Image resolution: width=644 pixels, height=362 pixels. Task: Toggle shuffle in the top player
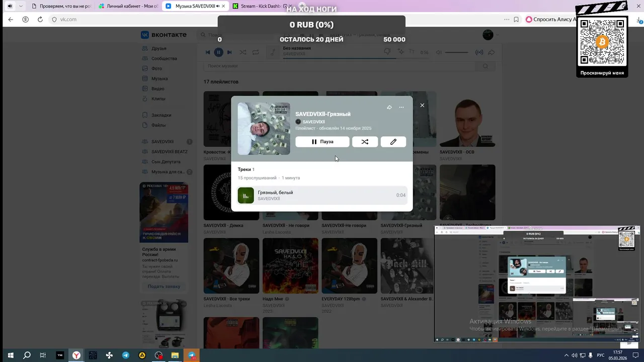point(243,52)
